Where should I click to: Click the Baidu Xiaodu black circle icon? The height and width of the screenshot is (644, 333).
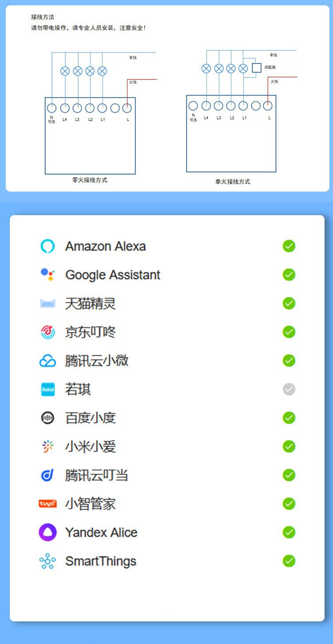pos(48,418)
